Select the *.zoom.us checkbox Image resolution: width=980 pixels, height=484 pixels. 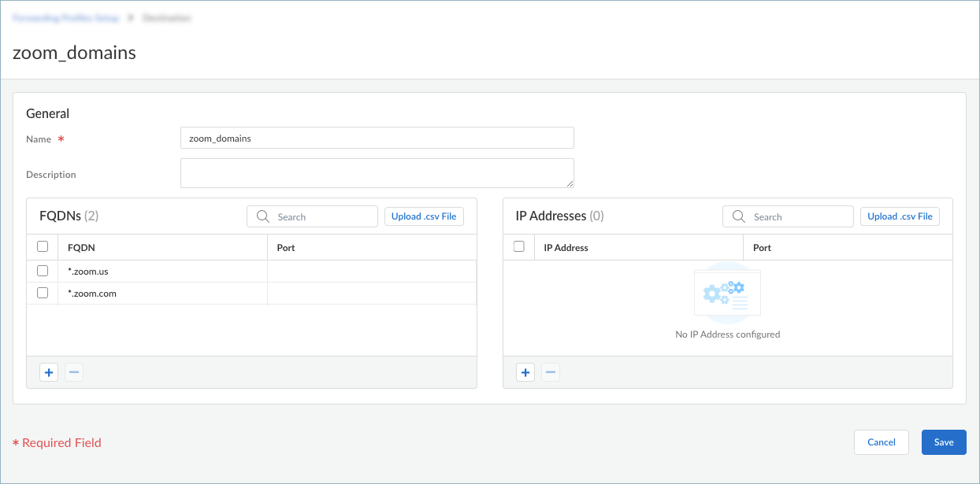coord(43,271)
